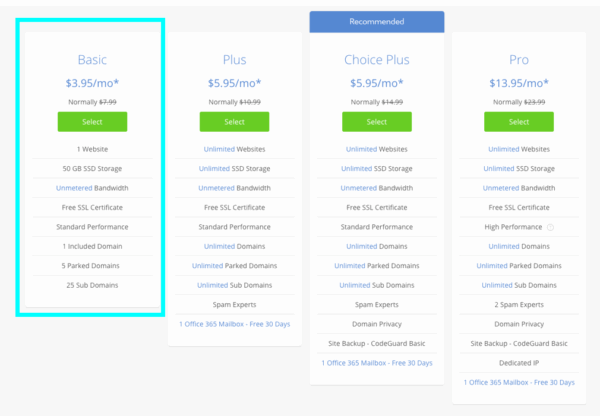Screen dimensions: 600x416
Task: Click the Choice Plus plan title
Action: click(377, 60)
